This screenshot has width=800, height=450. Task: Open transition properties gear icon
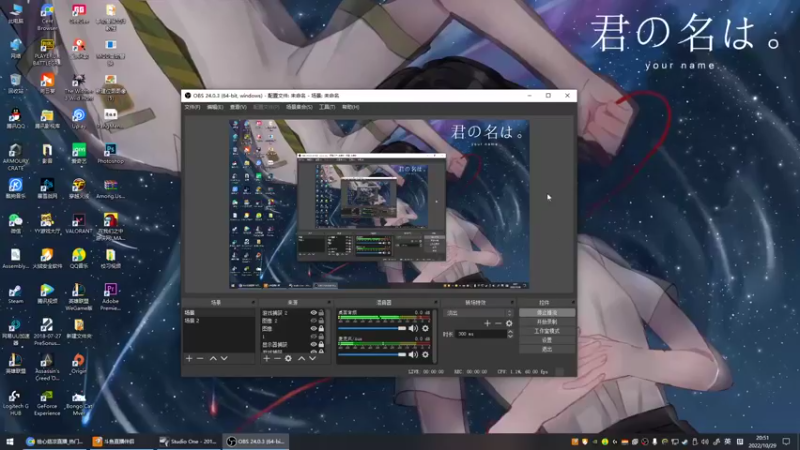[509, 323]
